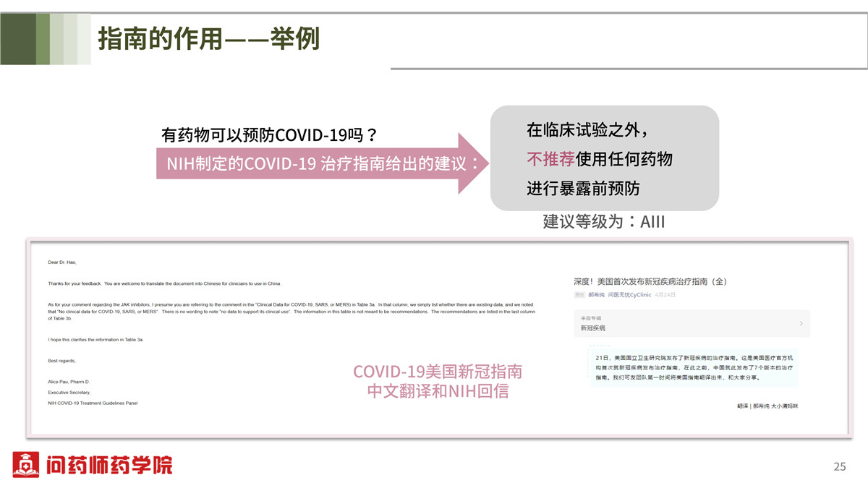The height and width of the screenshot is (488, 868).
Task: Open the 问医无忧CyClinic account link
Action: (630, 295)
